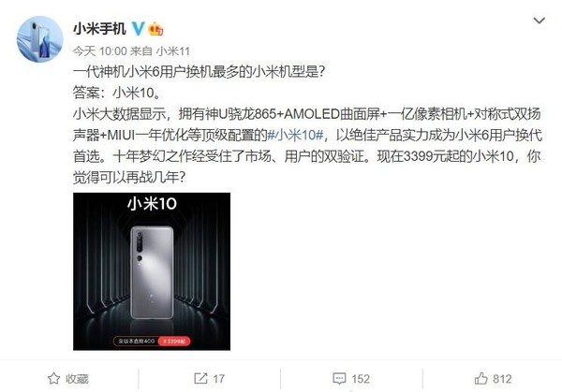Click the repost share icon
The height and width of the screenshot is (392, 562).
tap(200, 378)
